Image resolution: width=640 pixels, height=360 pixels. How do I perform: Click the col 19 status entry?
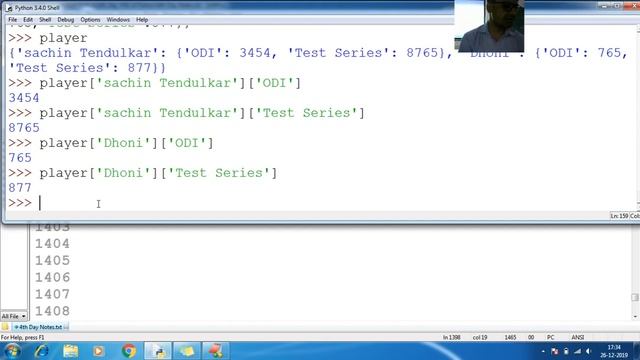tap(480, 338)
